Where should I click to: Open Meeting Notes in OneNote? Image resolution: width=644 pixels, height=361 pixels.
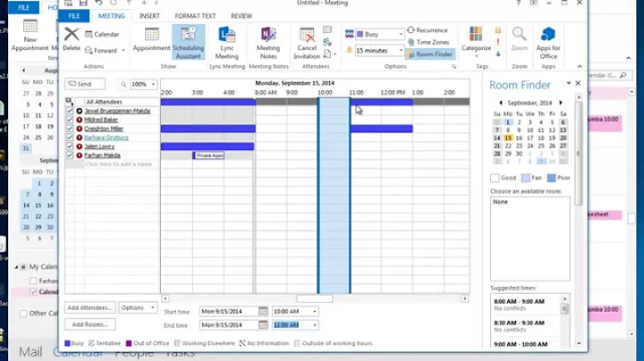point(268,43)
